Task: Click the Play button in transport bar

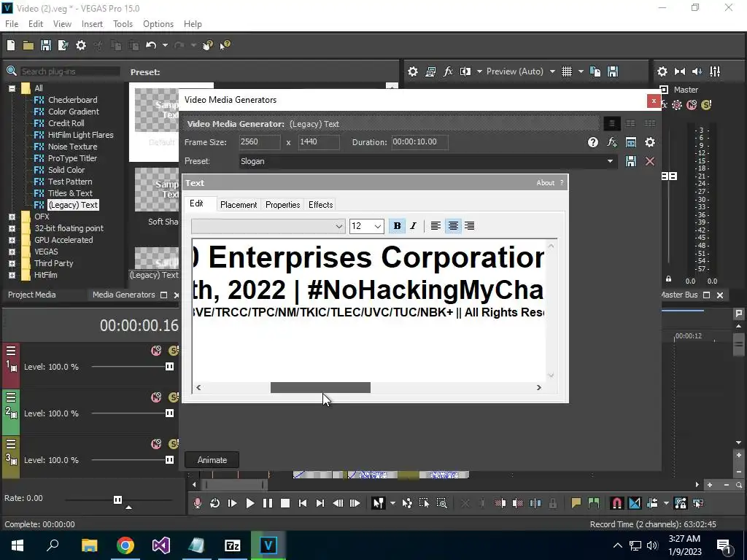Action: pos(249,503)
